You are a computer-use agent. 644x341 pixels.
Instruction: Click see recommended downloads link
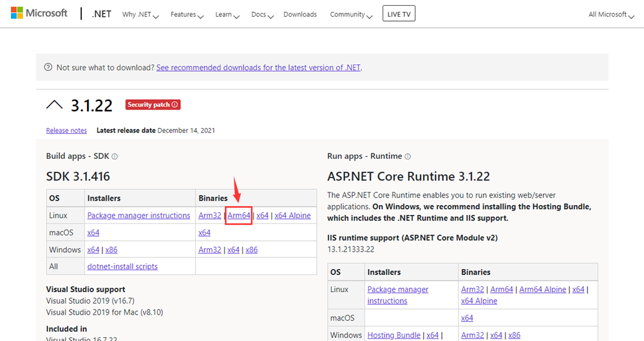point(258,68)
